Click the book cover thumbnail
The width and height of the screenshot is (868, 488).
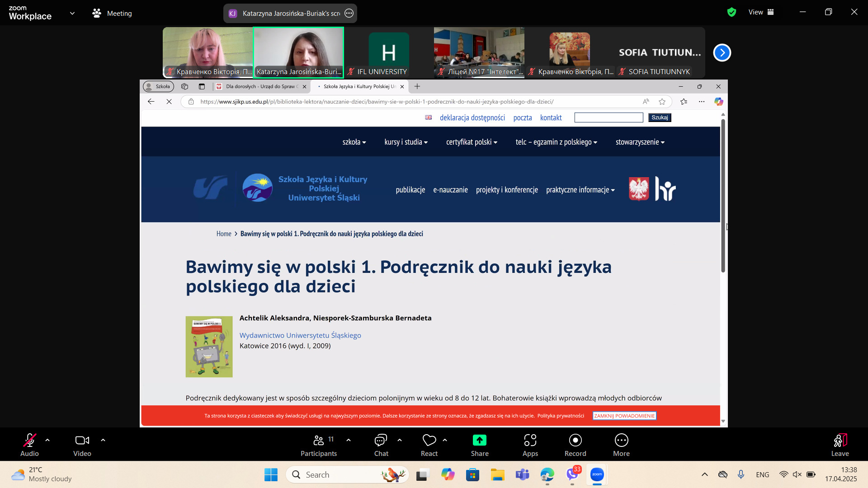coord(209,347)
